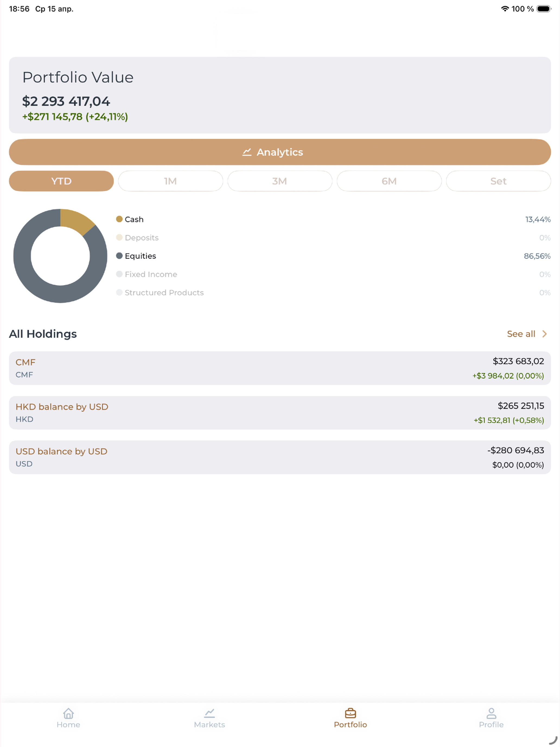Select the Fixed Income legend label
Viewport: 560px width, 747px height.
[x=151, y=274]
